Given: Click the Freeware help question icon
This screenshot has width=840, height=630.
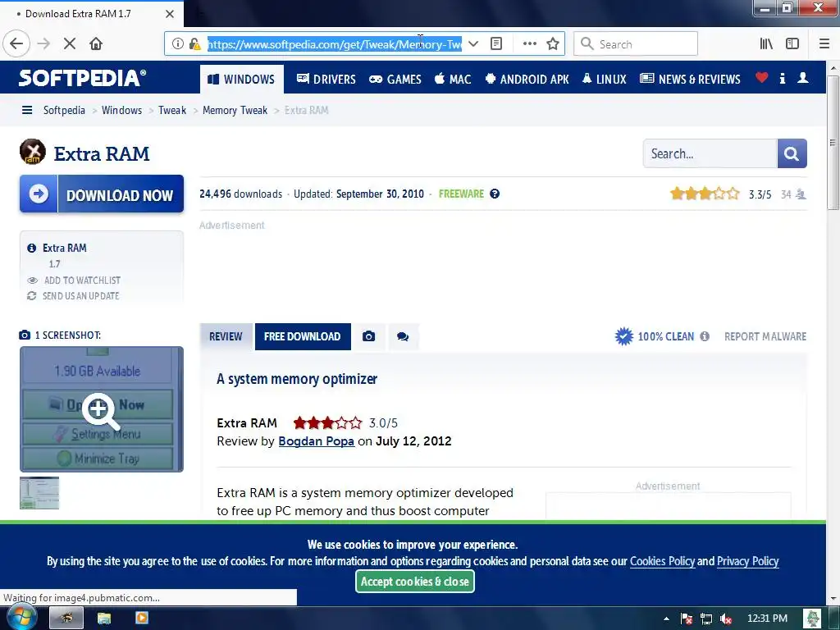Looking at the screenshot, I should pyautogui.click(x=495, y=194).
